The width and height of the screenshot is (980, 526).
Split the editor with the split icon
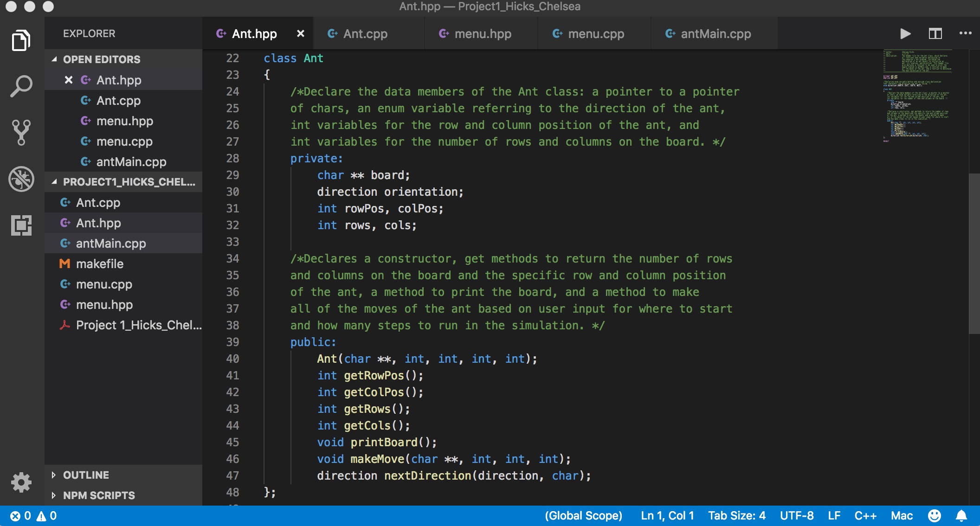click(935, 33)
